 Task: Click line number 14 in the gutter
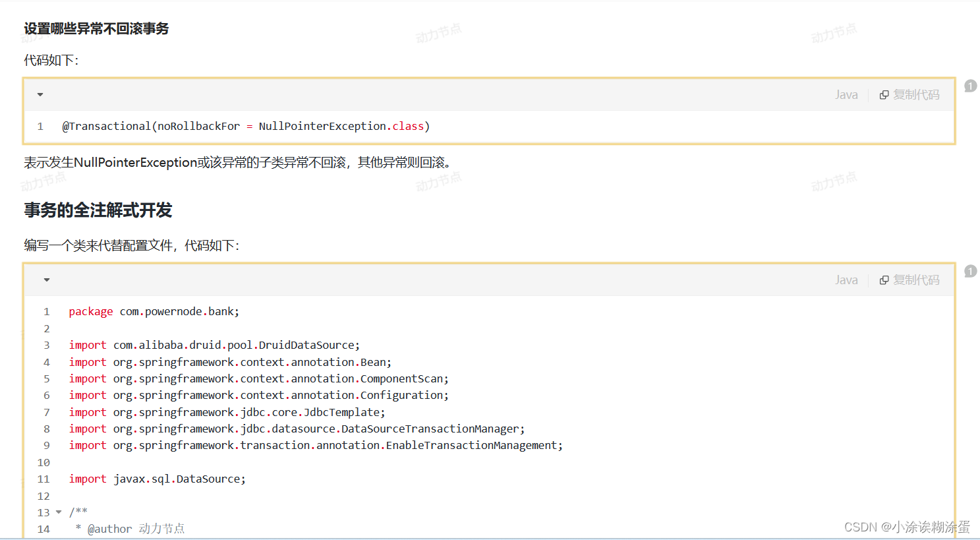43,529
